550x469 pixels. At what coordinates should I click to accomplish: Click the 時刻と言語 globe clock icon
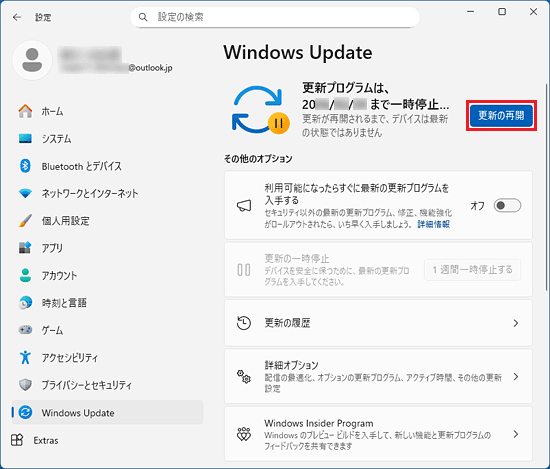point(25,302)
